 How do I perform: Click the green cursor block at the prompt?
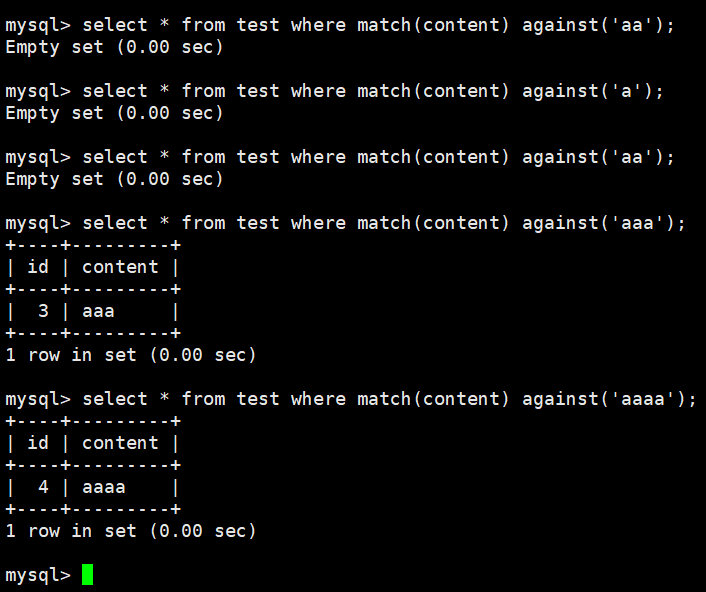(87, 575)
